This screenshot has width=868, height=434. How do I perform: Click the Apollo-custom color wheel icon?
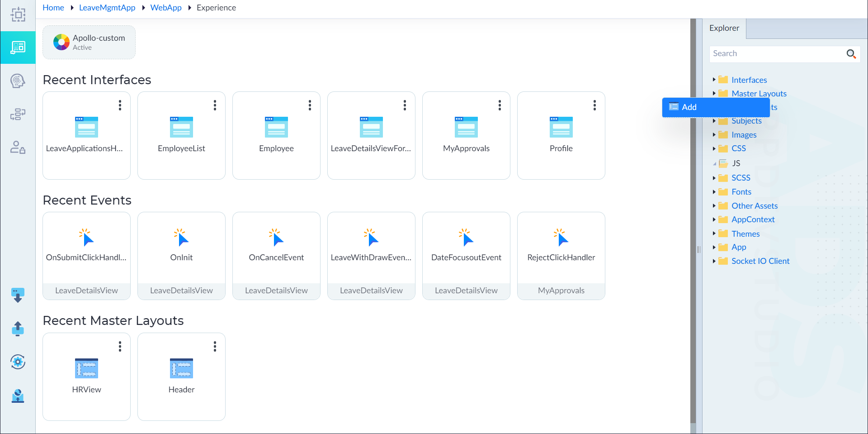pos(61,42)
